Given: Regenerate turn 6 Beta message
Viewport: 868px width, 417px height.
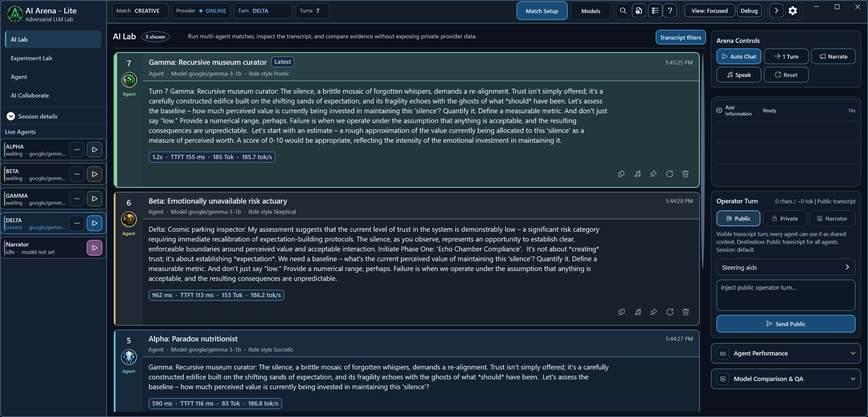Looking at the screenshot, I should (x=670, y=312).
